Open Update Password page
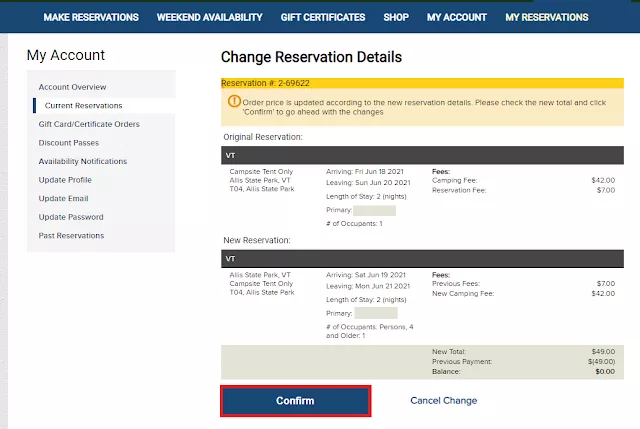 [71, 217]
